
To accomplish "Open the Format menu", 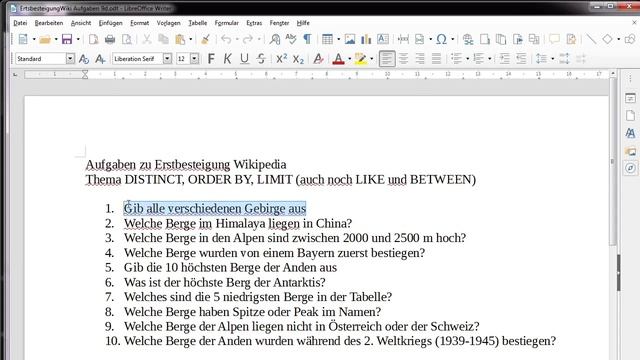I will point(140,23).
